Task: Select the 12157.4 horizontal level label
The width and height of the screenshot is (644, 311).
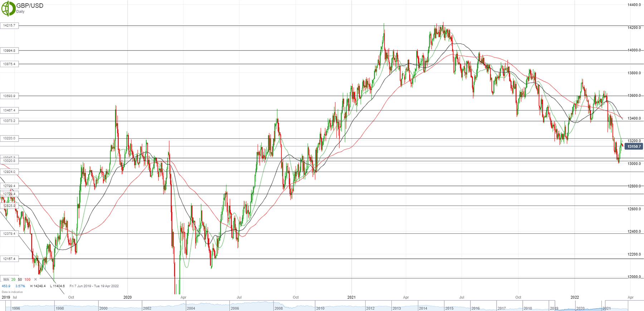Action: (x=9, y=259)
